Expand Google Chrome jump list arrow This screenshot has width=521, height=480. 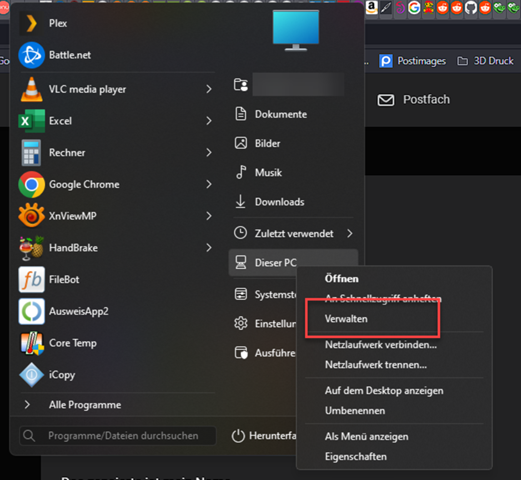tap(209, 184)
